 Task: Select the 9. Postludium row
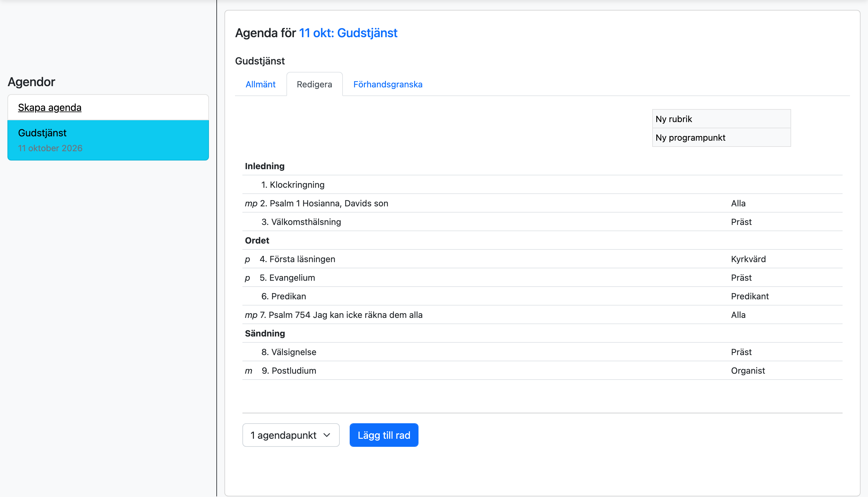(x=542, y=371)
